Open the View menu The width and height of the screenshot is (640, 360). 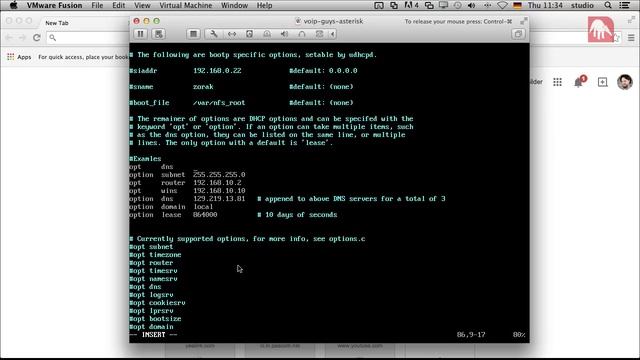coord(142,5)
